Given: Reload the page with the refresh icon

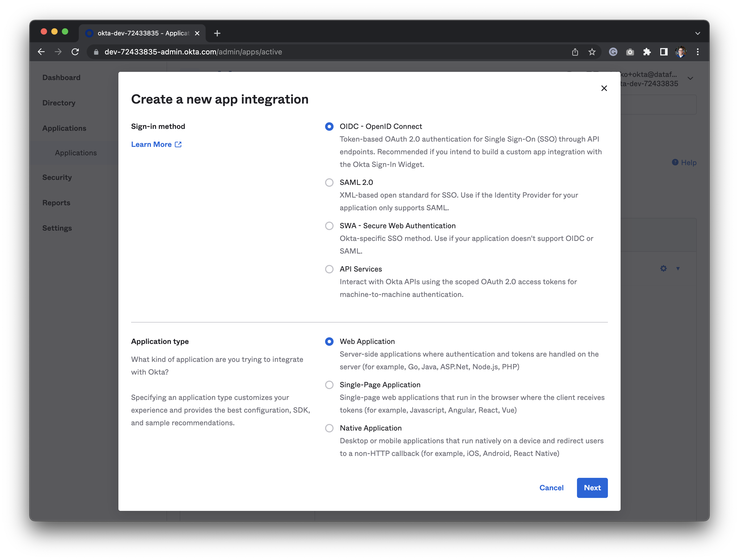Looking at the screenshot, I should [75, 52].
